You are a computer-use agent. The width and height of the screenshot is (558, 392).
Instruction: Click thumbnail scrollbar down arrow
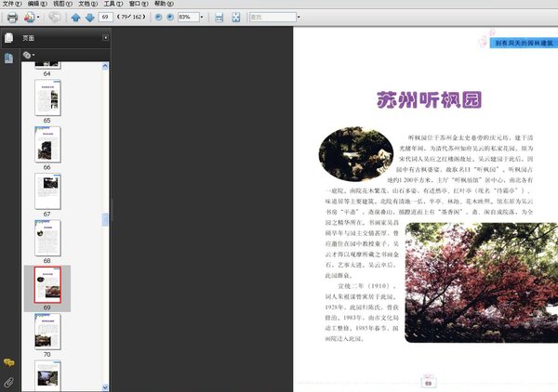105,387
